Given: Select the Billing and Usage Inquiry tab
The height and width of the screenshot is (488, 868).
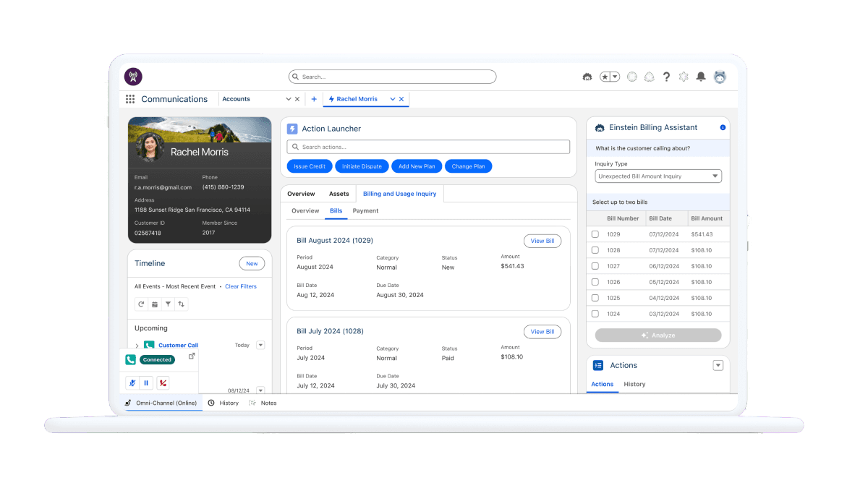Looking at the screenshot, I should coord(400,194).
